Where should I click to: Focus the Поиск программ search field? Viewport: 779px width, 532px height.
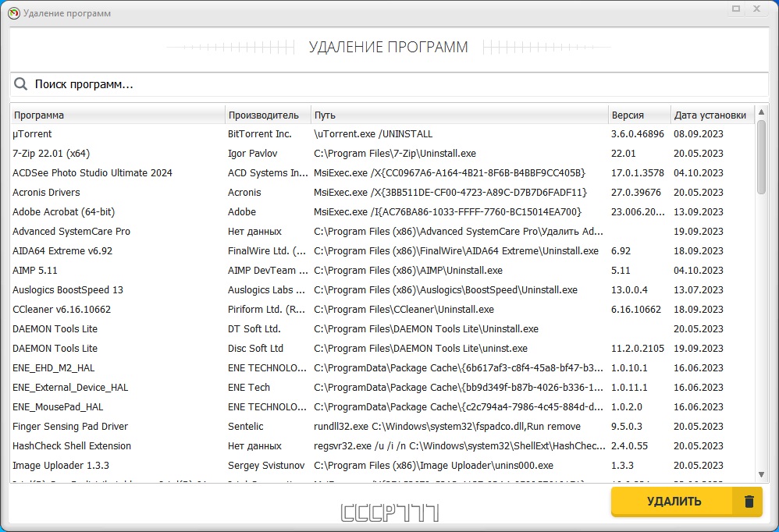click(x=390, y=84)
